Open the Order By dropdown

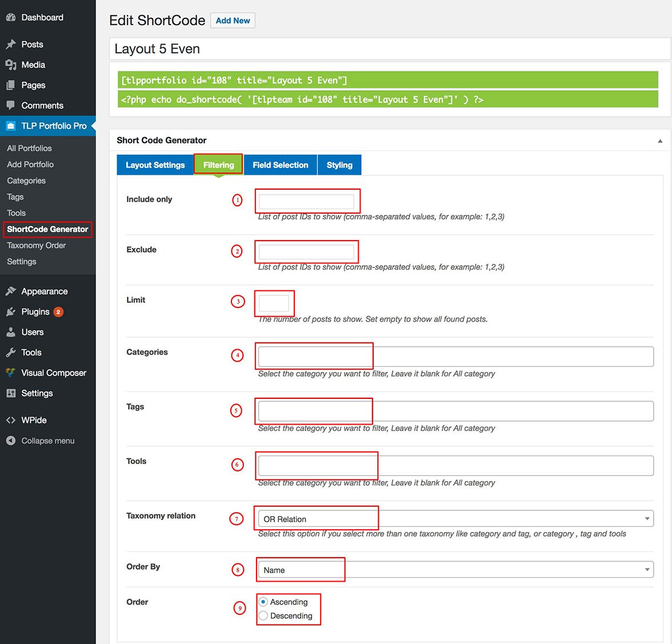[x=455, y=570]
